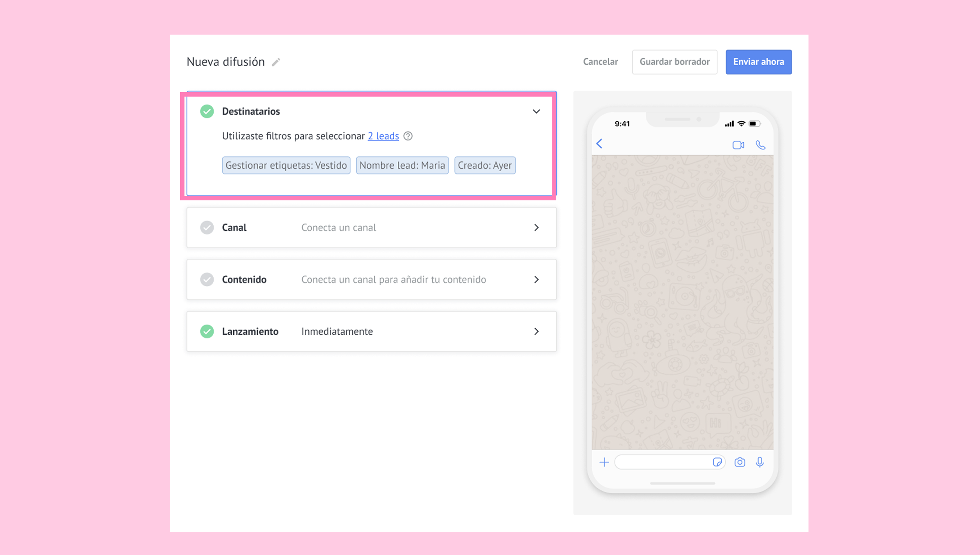Click the Inmediatamente launch value
This screenshot has width=980, height=555.
tap(337, 331)
